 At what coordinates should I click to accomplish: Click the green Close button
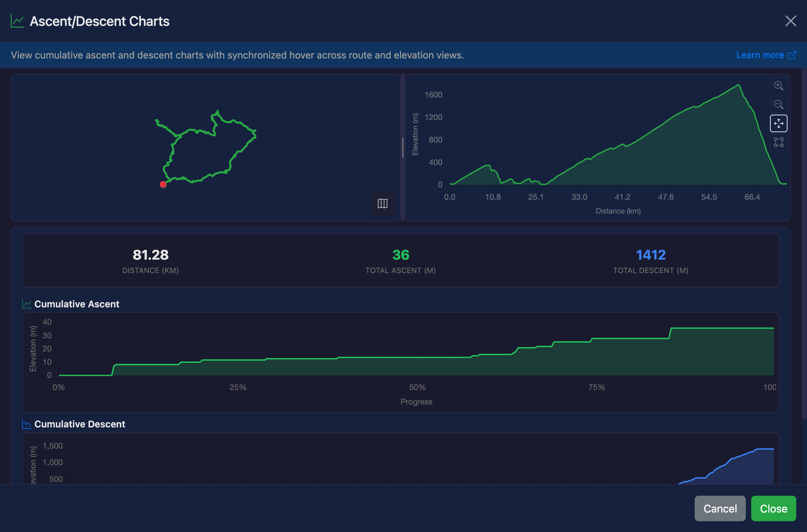click(x=773, y=508)
